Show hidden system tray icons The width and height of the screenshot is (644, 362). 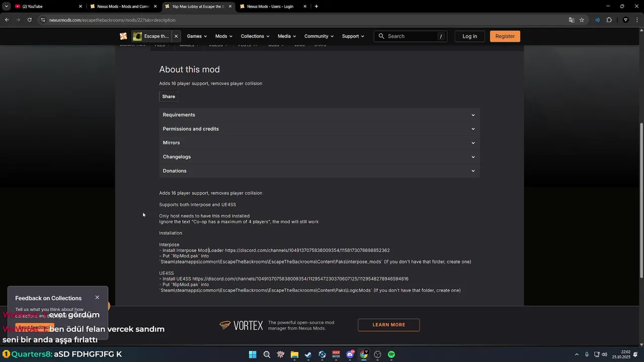pos(577,354)
